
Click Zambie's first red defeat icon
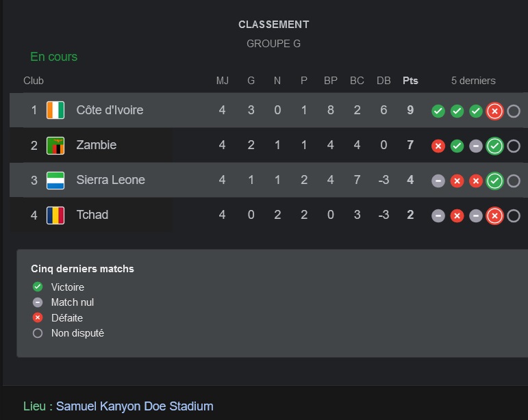click(438, 146)
